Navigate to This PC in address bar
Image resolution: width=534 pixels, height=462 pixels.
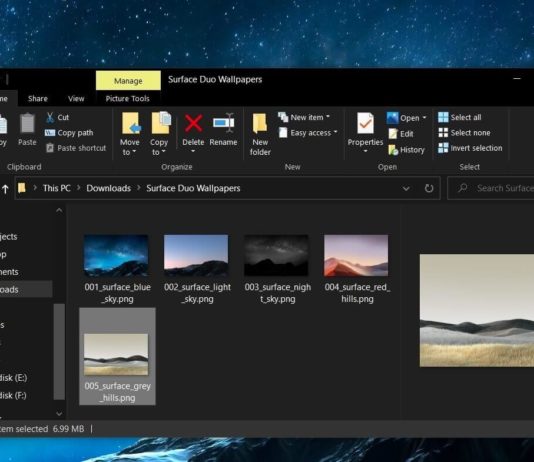coord(57,188)
